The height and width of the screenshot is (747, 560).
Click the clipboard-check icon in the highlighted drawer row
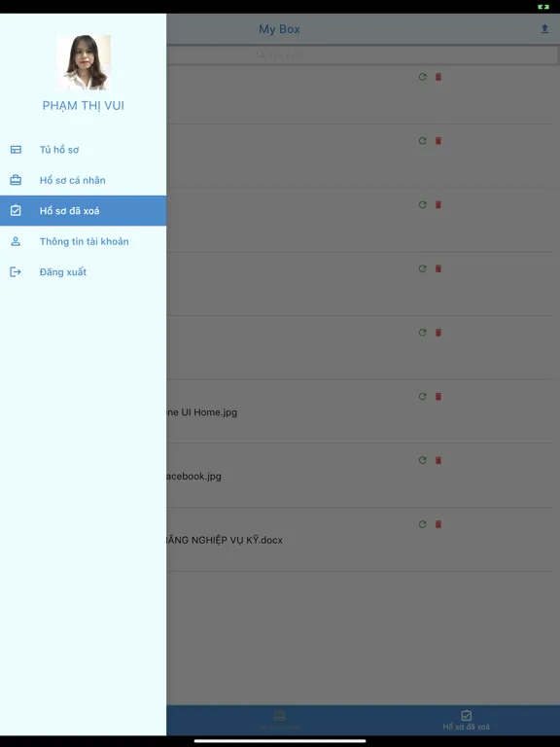[x=16, y=210]
